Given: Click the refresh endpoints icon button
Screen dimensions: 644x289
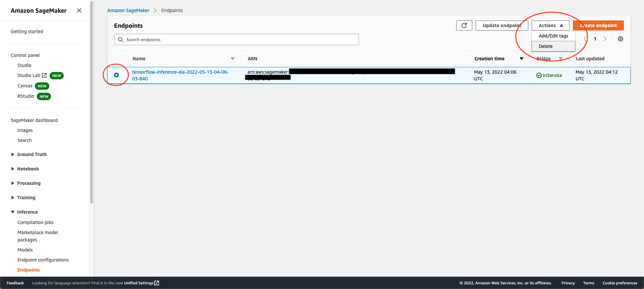Looking at the screenshot, I should pos(464,25).
